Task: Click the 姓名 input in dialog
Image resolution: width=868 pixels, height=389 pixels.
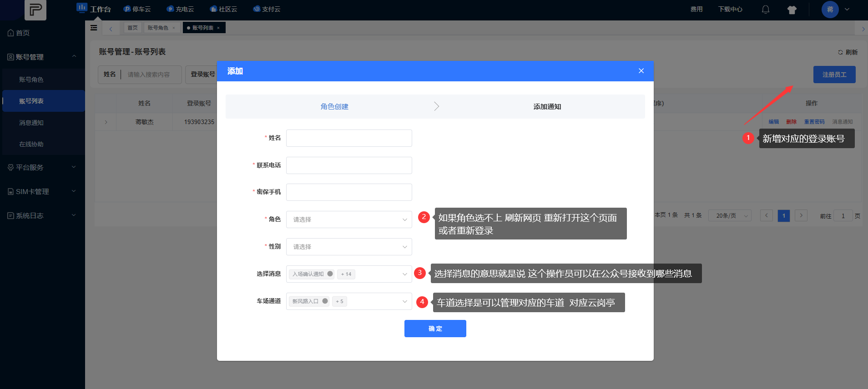Action: (x=349, y=138)
